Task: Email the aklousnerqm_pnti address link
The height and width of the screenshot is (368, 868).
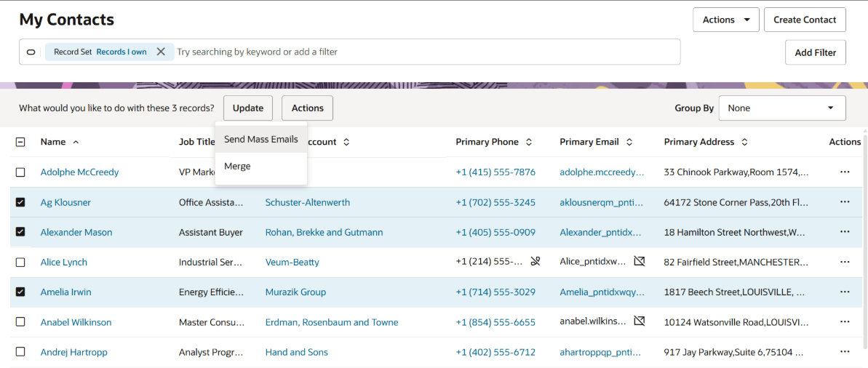Action: click(601, 202)
